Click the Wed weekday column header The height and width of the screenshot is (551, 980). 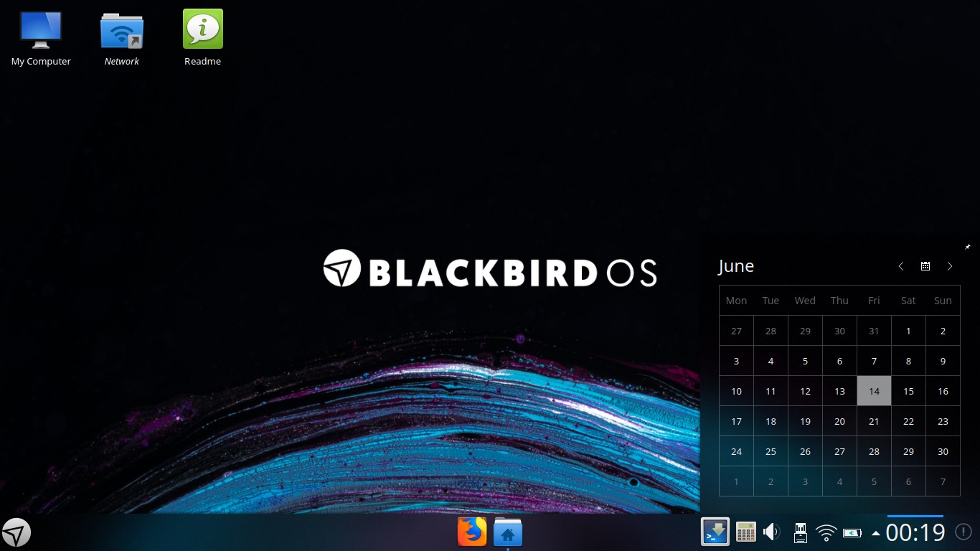(805, 301)
